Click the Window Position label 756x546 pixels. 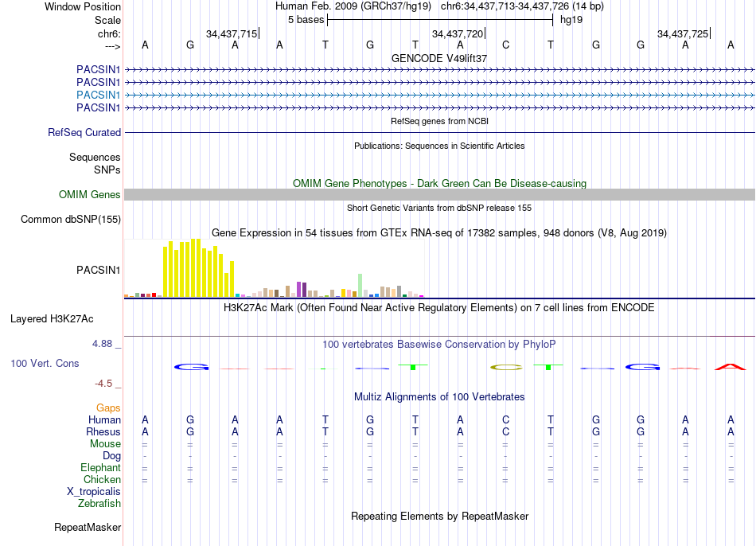click(83, 6)
